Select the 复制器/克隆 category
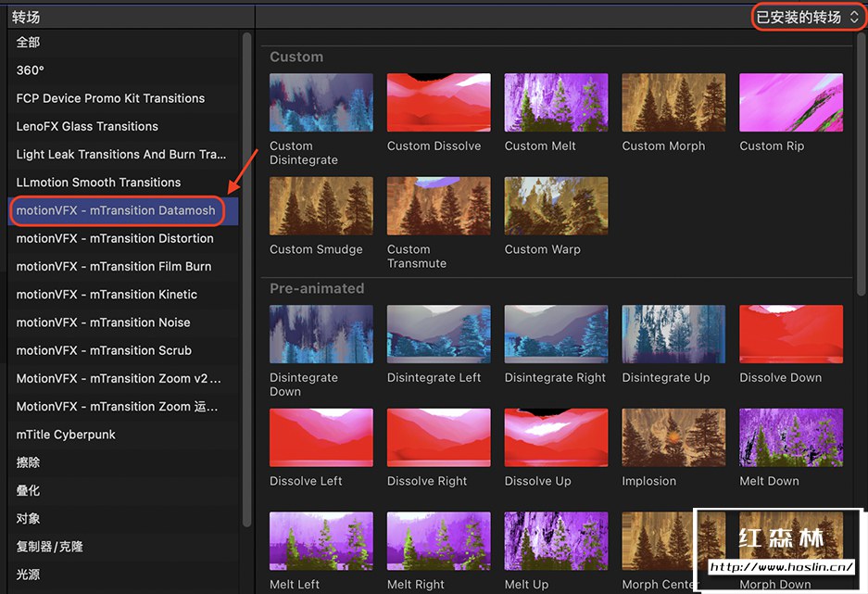This screenshot has width=868, height=594. 50,547
